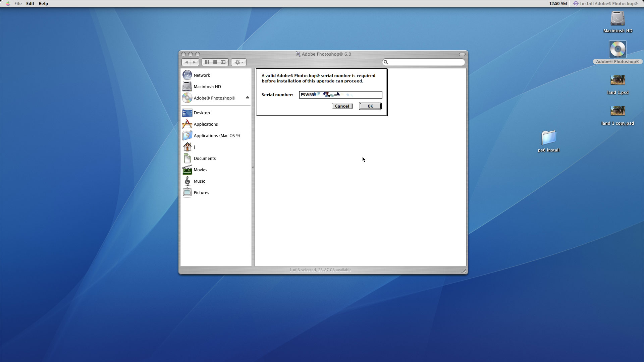
Task: Click OK to confirm serial number
Action: pyautogui.click(x=370, y=106)
